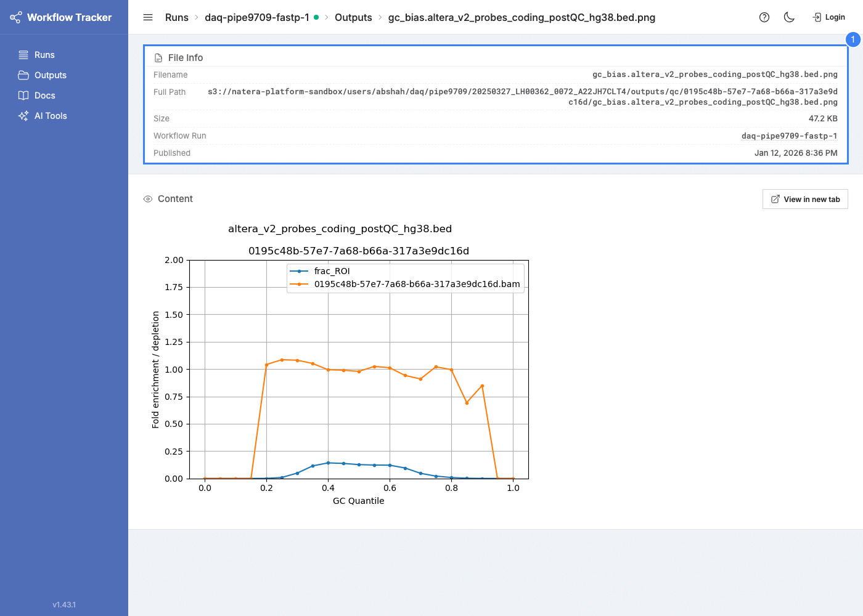The height and width of the screenshot is (616, 863).
Task: Click the Login button
Action: coord(829,17)
